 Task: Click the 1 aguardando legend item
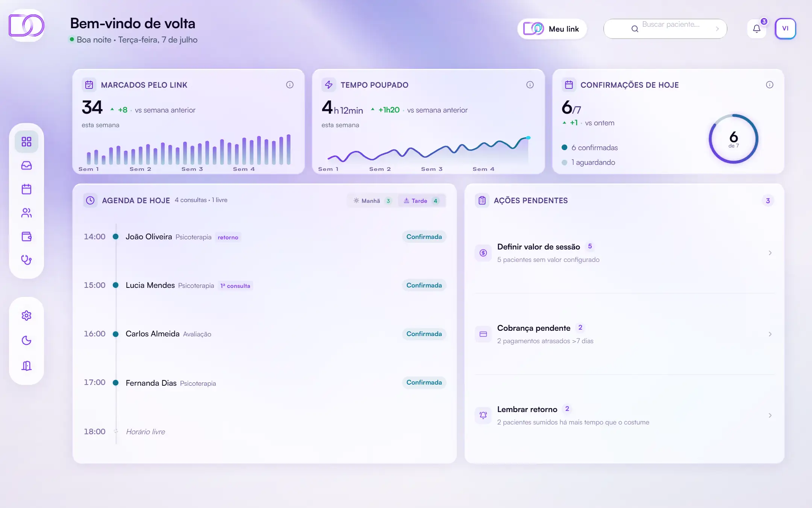pyautogui.click(x=588, y=162)
